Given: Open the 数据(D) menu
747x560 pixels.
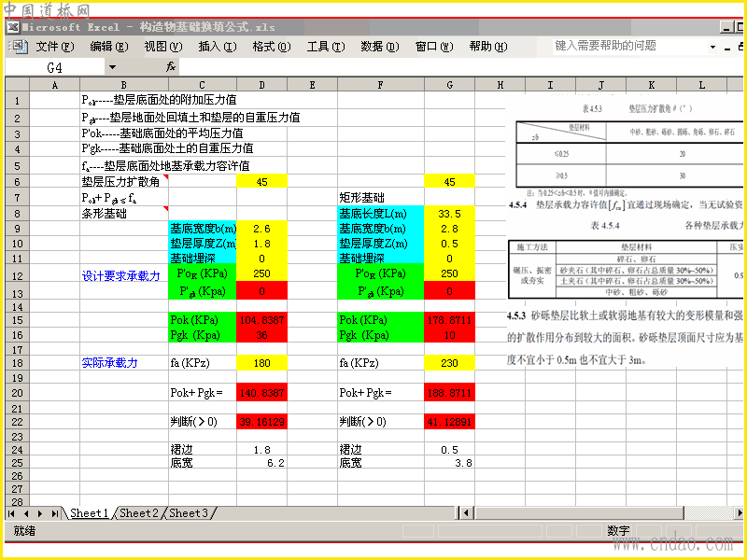Looking at the screenshot, I should 380,46.
